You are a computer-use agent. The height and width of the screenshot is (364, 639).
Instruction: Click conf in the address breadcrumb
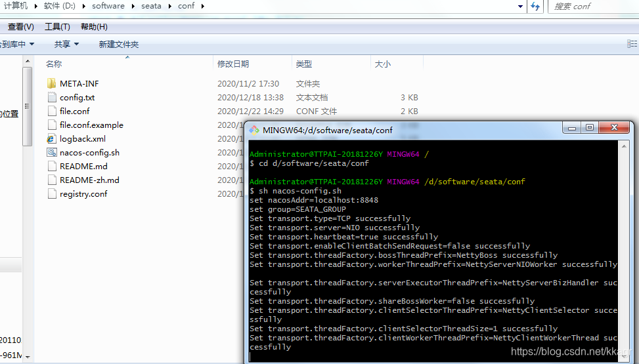[187, 6]
